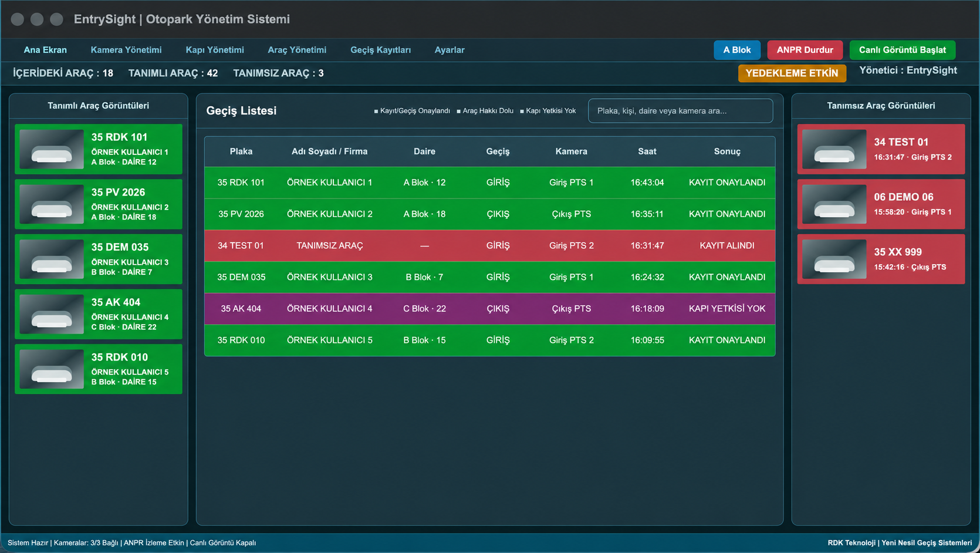Select the Saat column header
This screenshot has width=980, height=553.
[x=647, y=151]
